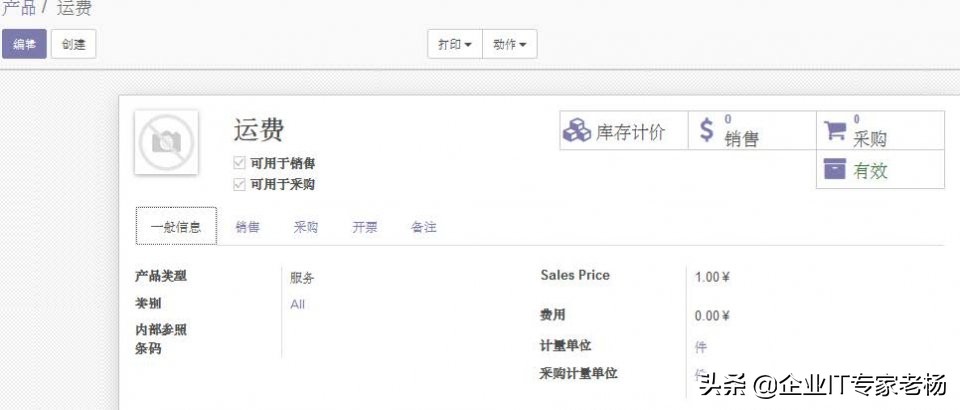Click the 产品类型 label
The image size is (960, 410).
pos(161,276)
